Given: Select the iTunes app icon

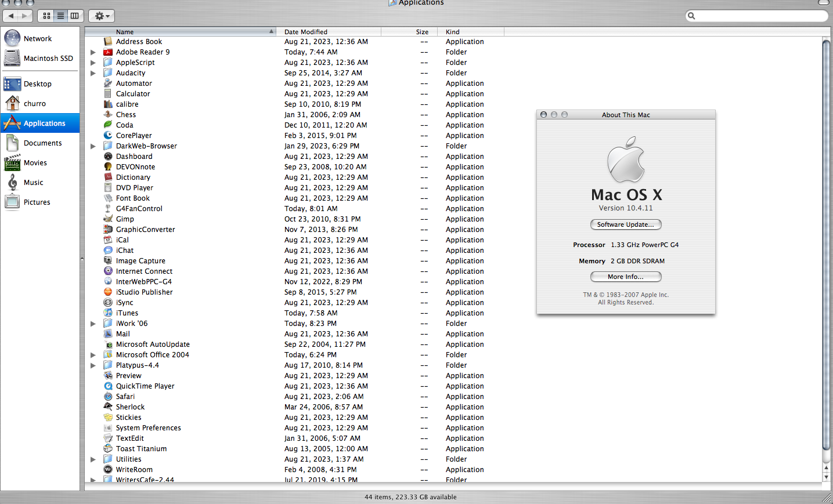Looking at the screenshot, I should 108,313.
